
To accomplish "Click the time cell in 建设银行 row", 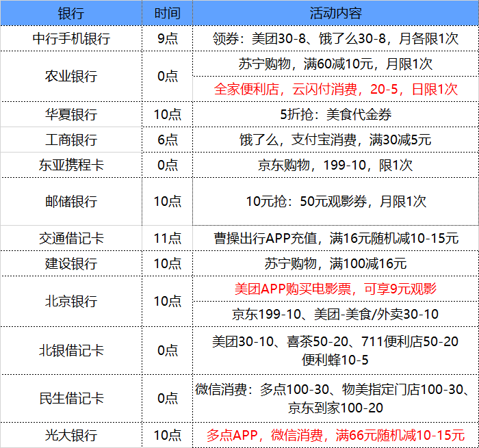I will click(168, 263).
